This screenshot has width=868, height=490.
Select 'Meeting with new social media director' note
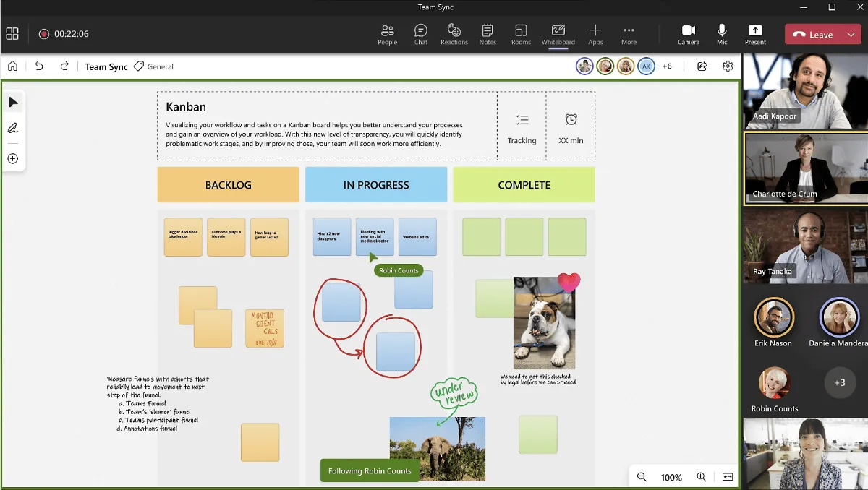(375, 236)
